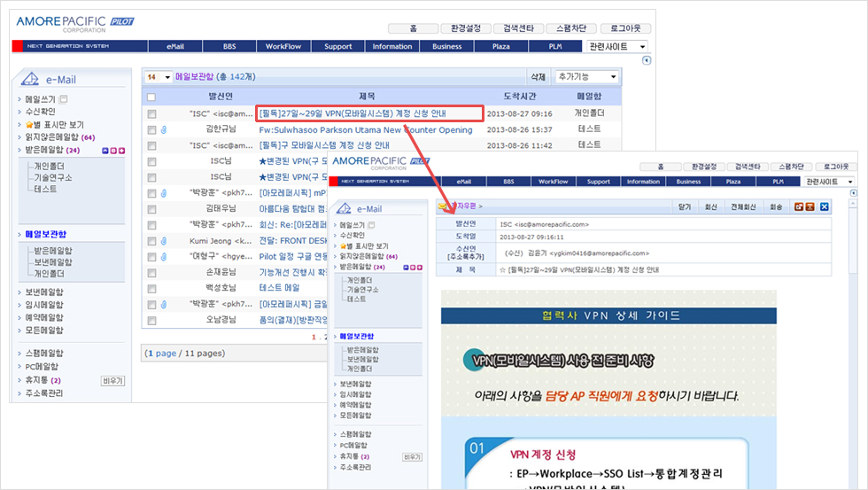
Task: Open the Plaza menu in front window
Action: (733, 182)
